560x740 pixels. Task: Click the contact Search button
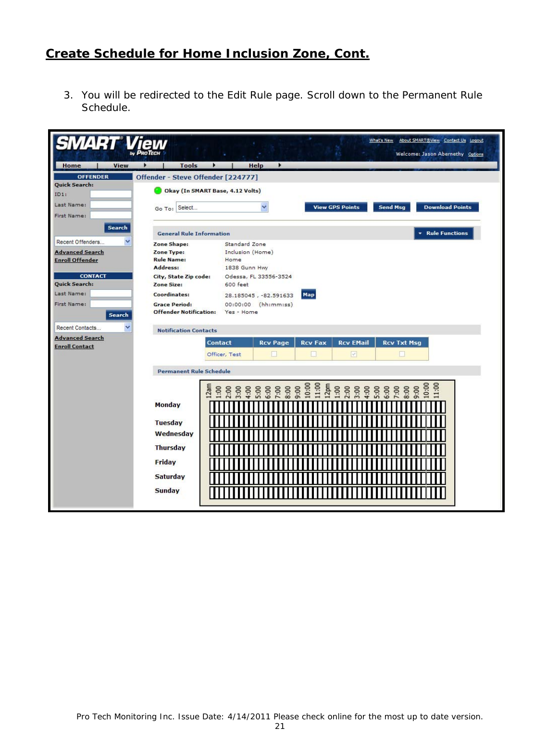pyautogui.click(x=119, y=315)
